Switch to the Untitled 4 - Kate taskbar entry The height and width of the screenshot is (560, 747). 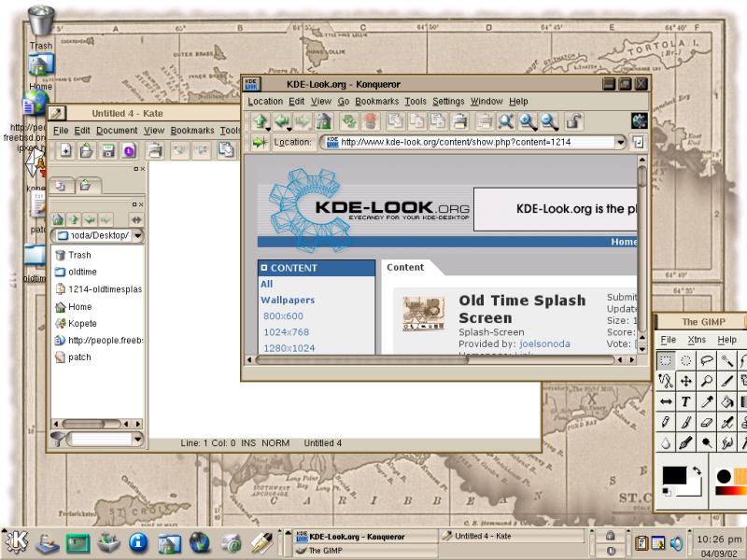point(512,536)
